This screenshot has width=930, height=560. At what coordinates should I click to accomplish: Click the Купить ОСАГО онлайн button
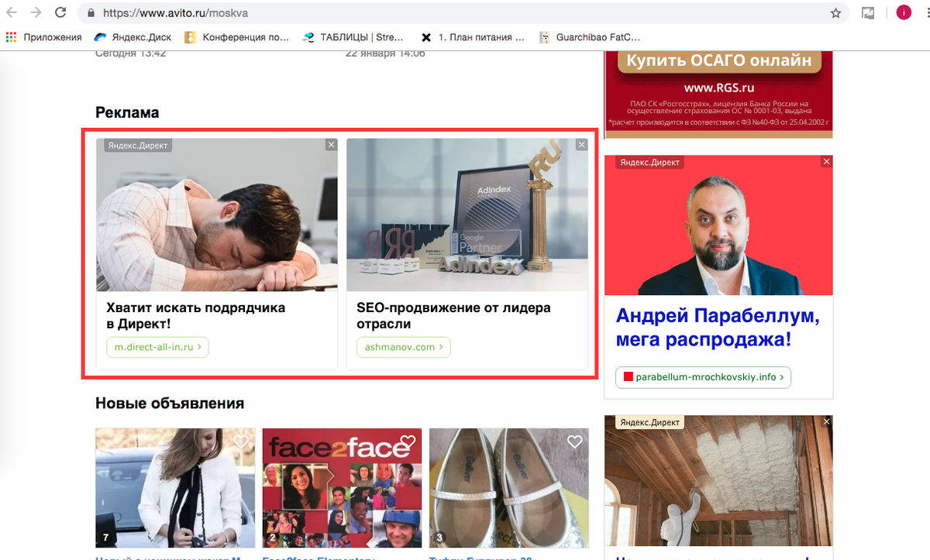718,60
